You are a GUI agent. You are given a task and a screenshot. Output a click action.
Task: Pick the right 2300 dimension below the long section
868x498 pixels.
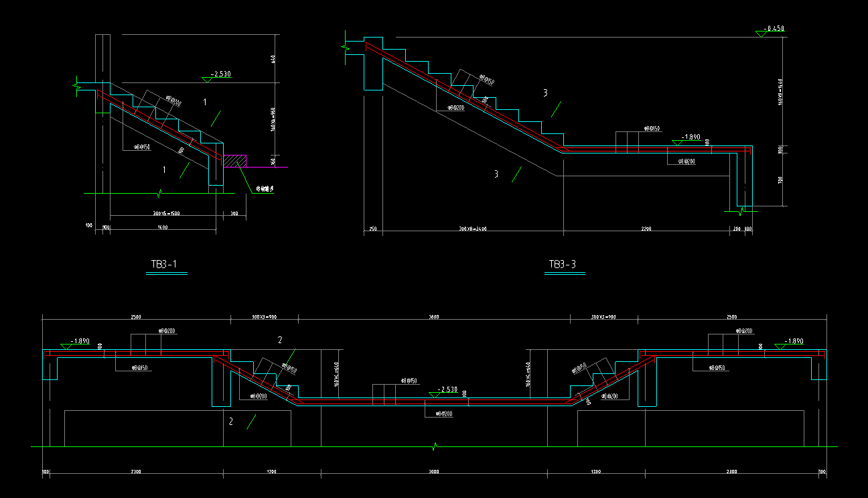[731, 472]
